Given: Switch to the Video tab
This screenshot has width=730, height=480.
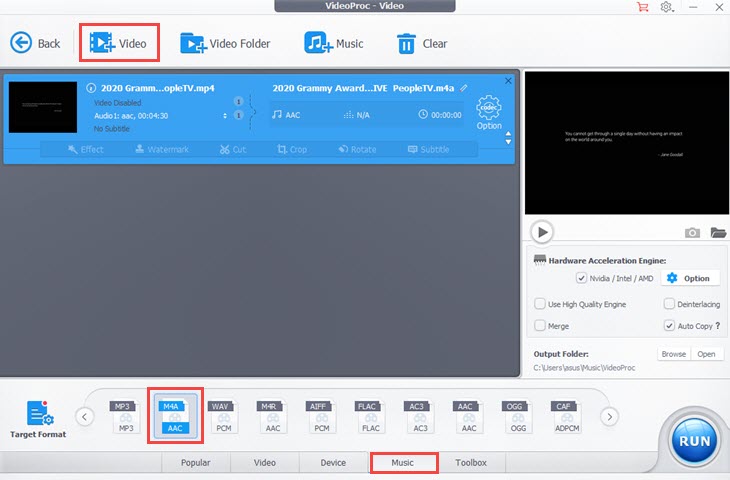Looking at the screenshot, I should pos(264,462).
